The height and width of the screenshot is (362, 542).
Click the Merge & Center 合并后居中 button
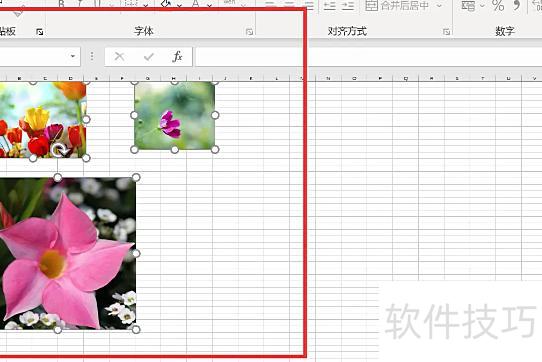coord(397,5)
